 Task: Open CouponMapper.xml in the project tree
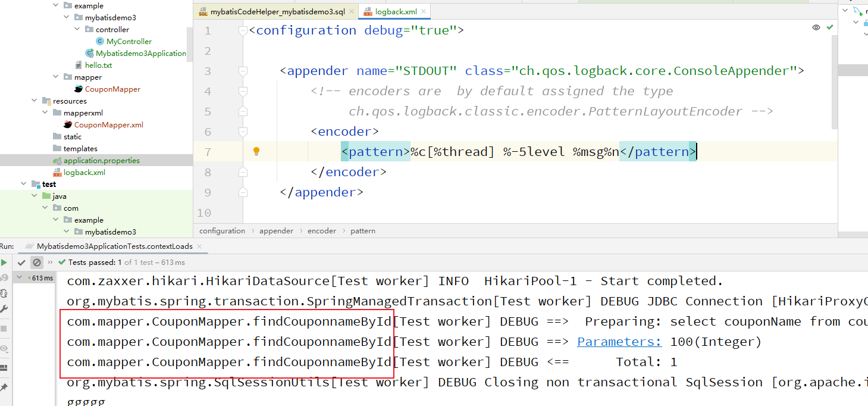coord(108,125)
